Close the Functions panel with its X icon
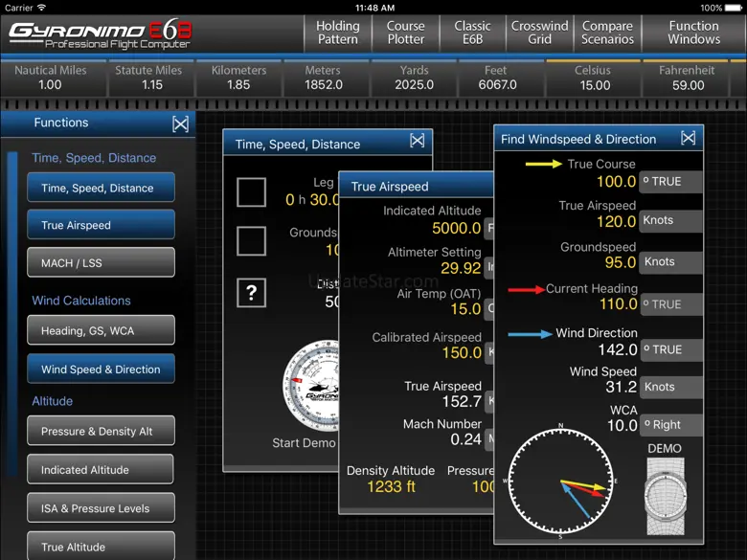This screenshot has height=560, width=747. 181,123
